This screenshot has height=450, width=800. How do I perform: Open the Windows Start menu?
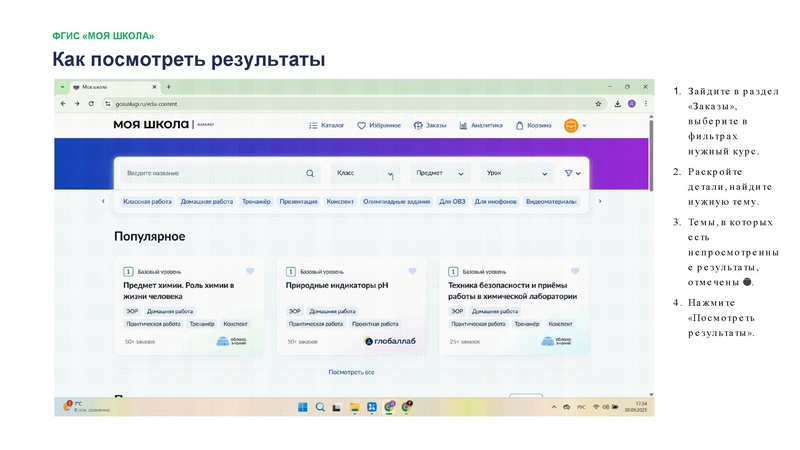303,407
